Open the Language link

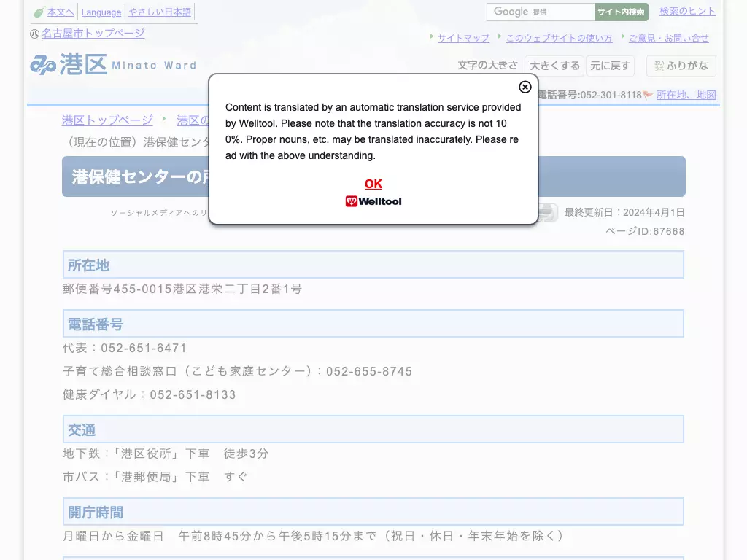(x=101, y=12)
